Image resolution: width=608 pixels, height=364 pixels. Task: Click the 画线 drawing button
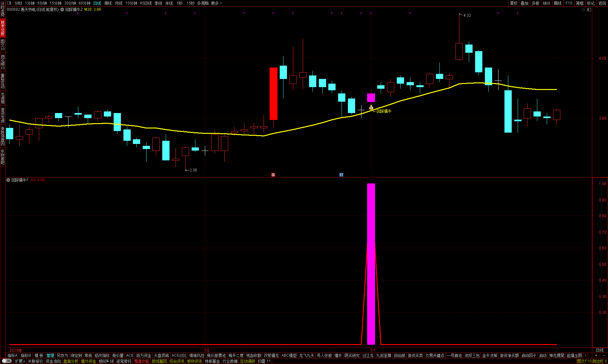pyautogui.click(x=557, y=3)
